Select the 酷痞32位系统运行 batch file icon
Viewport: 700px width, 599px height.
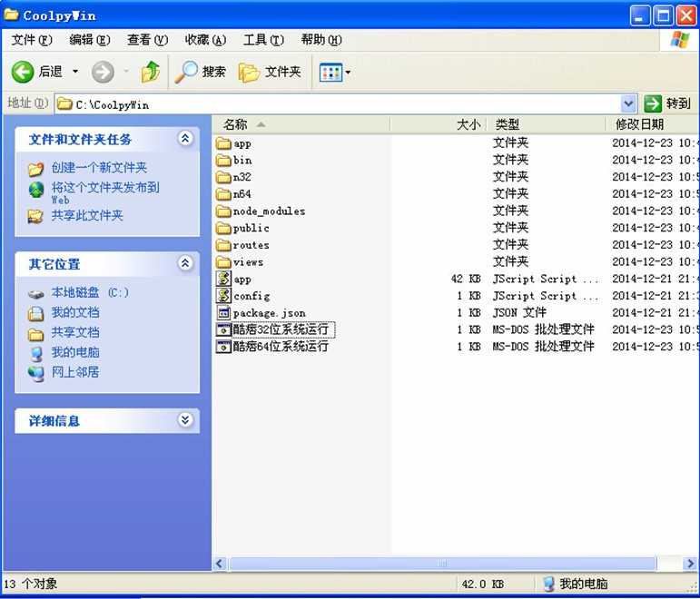223,329
